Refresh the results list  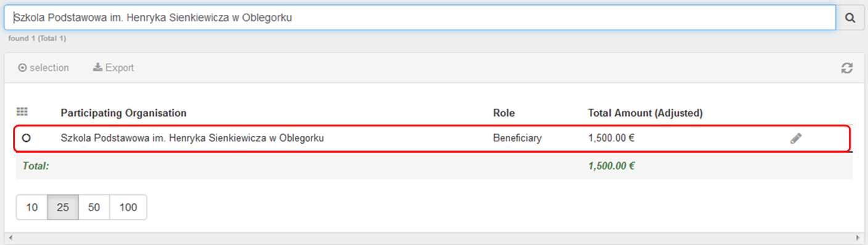(847, 69)
